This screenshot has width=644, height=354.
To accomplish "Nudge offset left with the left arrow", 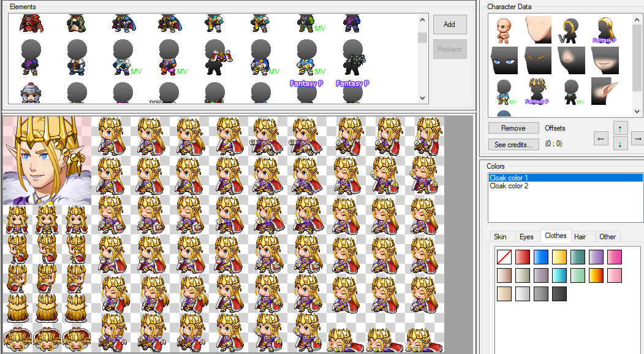I will tap(601, 139).
